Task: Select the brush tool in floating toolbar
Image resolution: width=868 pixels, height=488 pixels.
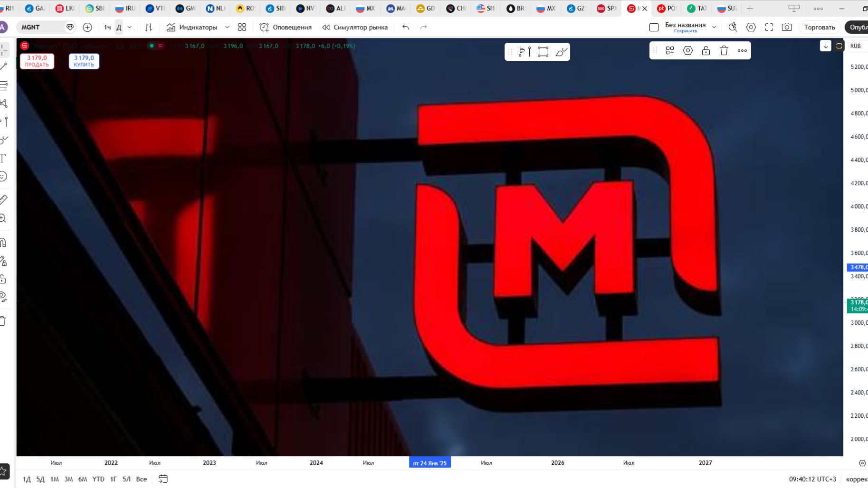Action: (x=561, y=51)
